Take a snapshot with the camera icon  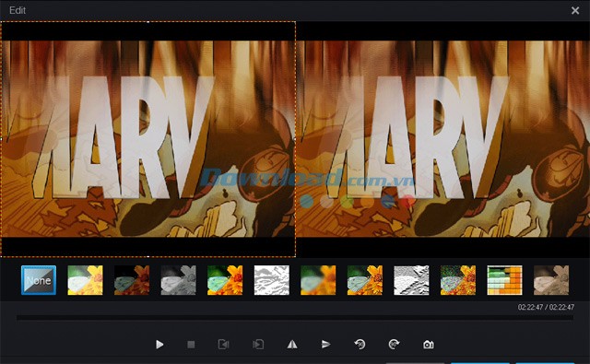(428, 345)
